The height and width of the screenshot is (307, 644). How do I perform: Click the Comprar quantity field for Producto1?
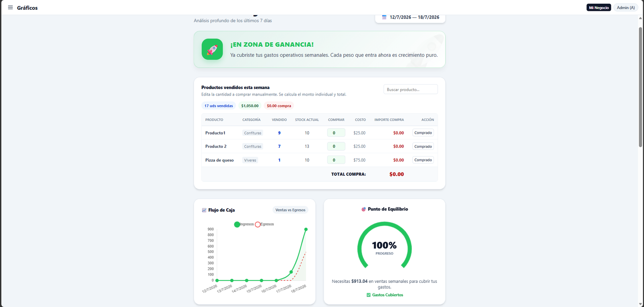(336, 133)
